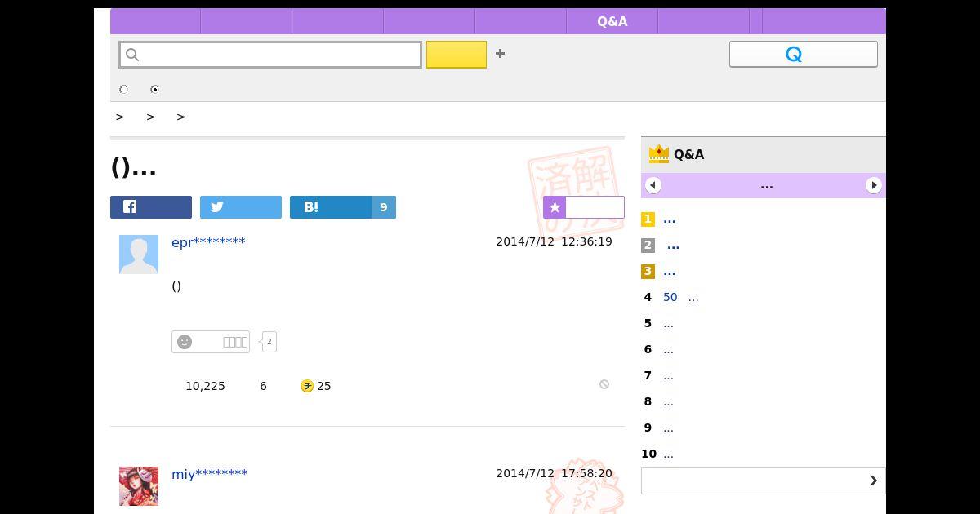This screenshot has height=514, width=980.
Task: Click the magnifier icon in search box
Action: click(132, 55)
